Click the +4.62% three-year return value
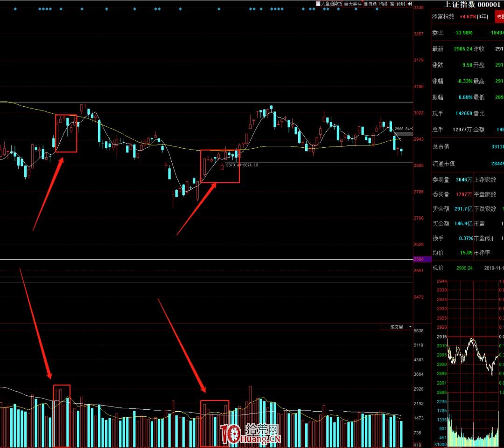This screenshot has width=504, height=448. pos(468,17)
